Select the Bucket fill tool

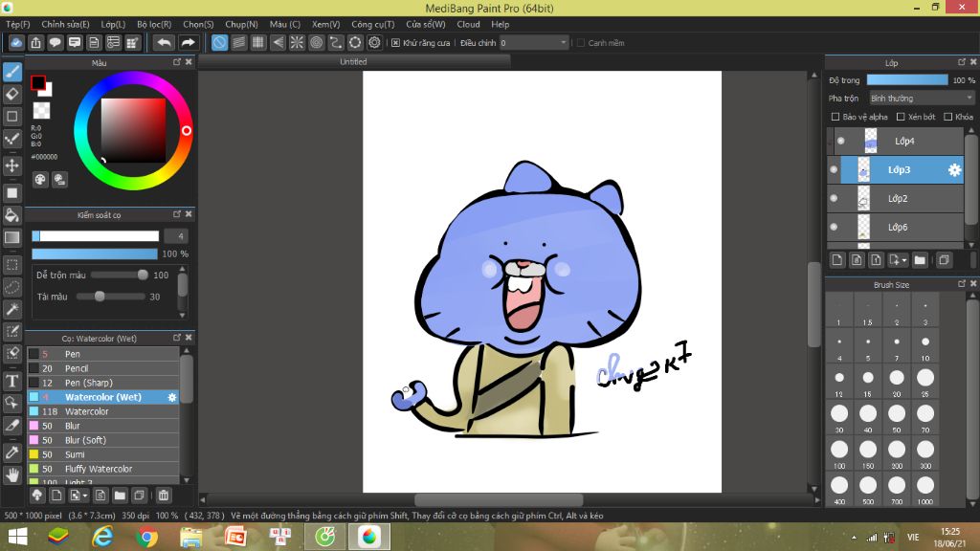[11, 215]
